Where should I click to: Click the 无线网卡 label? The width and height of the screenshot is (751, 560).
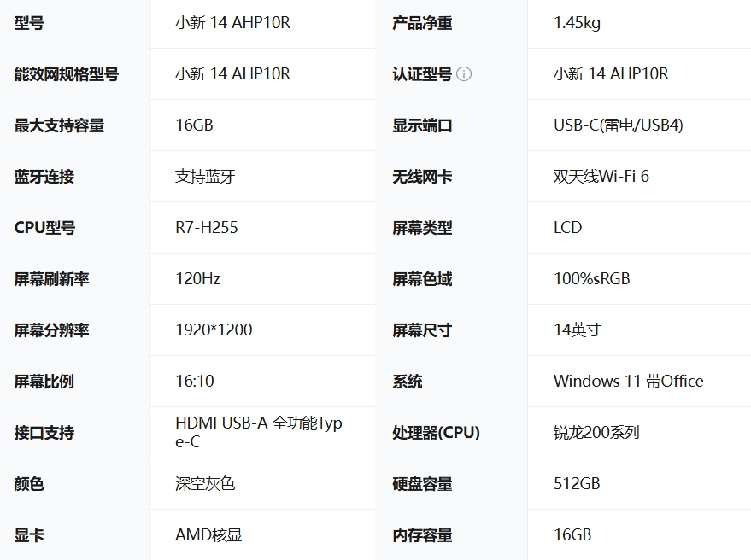pyautogui.click(x=422, y=177)
